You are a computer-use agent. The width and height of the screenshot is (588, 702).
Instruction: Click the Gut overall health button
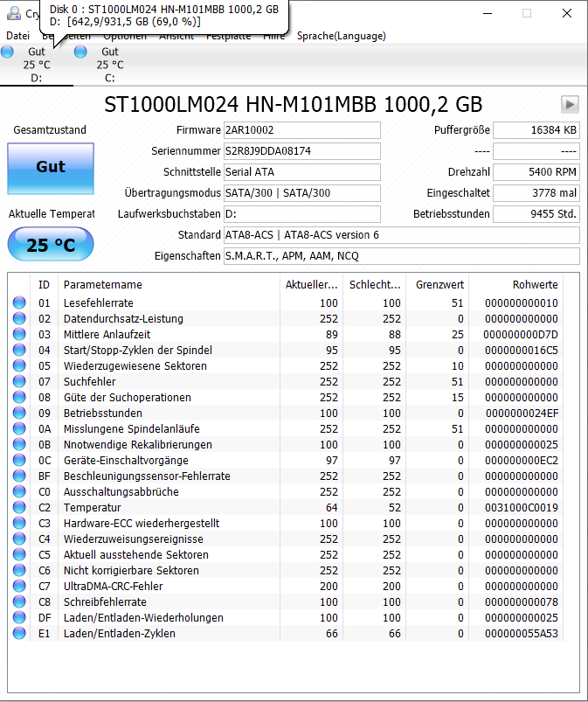pyautogui.click(x=51, y=169)
